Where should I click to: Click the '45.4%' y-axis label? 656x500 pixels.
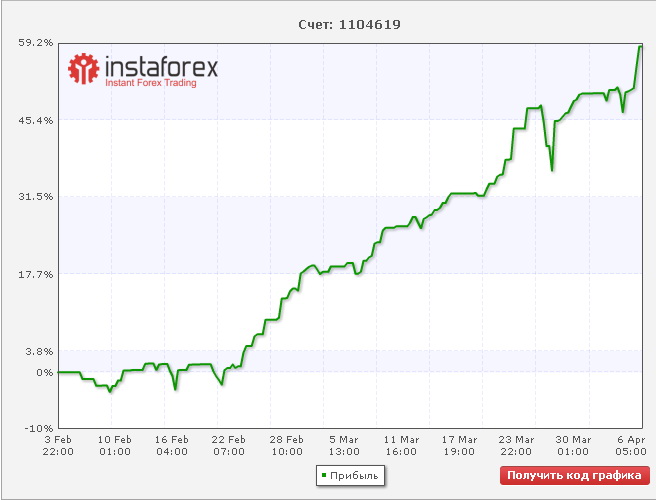tap(36, 121)
